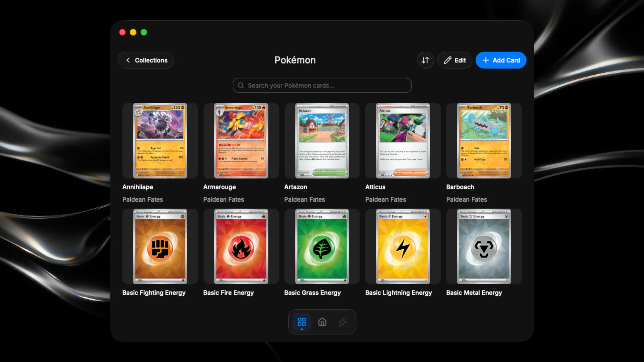Open the Annihilape card thumbnail
This screenshot has height=362, width=644.
160,141
